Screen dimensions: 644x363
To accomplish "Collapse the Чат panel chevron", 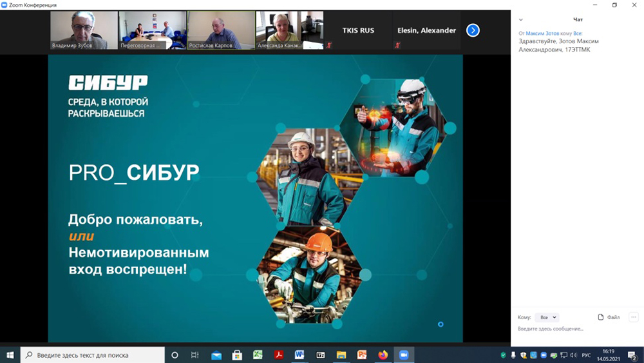I will (x=521, y=20).
